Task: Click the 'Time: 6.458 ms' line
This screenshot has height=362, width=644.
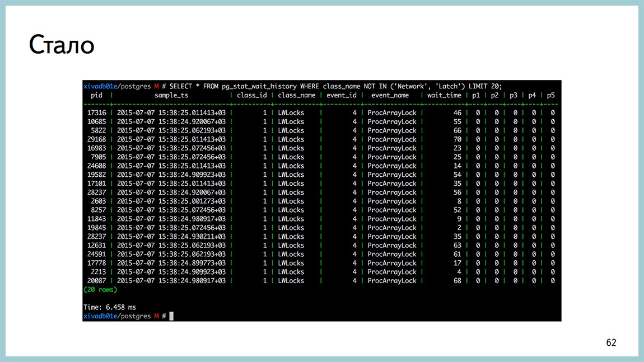Action: click(110, 307)
